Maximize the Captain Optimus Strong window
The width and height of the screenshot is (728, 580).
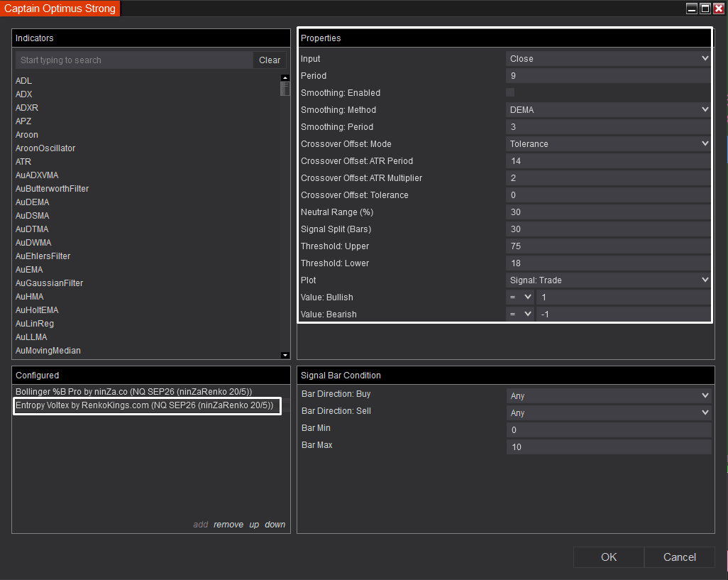coord(705,9)
